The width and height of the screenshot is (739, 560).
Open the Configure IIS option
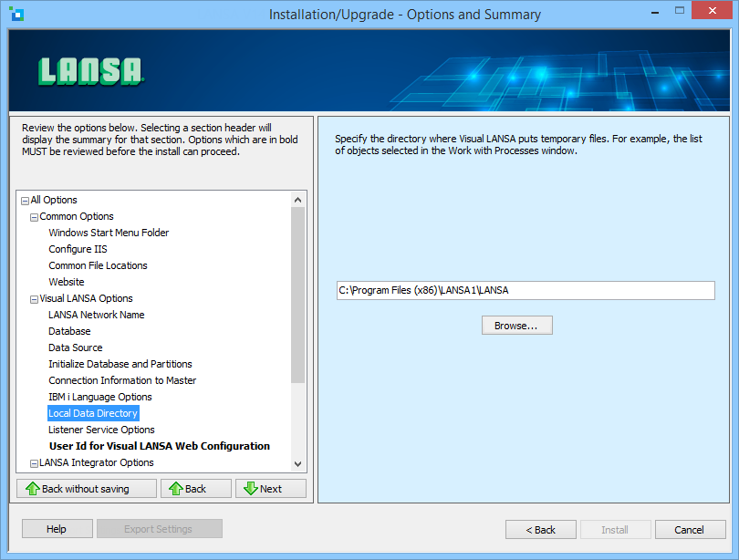[78, 249]
